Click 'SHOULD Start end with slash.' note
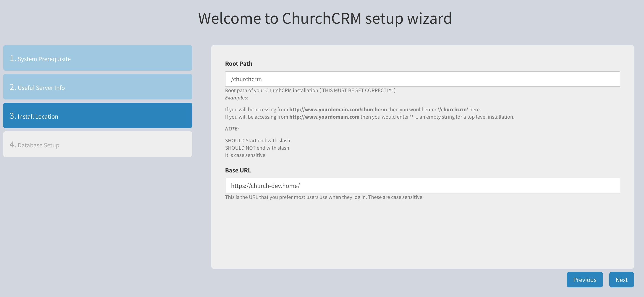The width and height of the screenshot is (644, 297). click(258, 141)
